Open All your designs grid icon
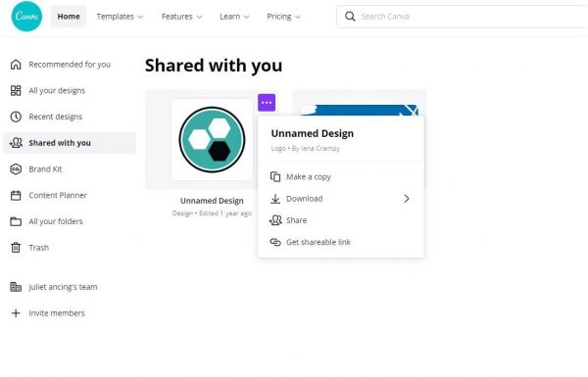 pyautogui.click(x=16, y=91)
